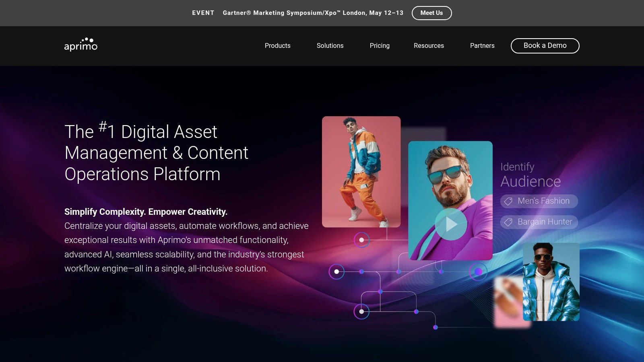
Task: Click the orange tracksuit model image
Action: point(361,172)
